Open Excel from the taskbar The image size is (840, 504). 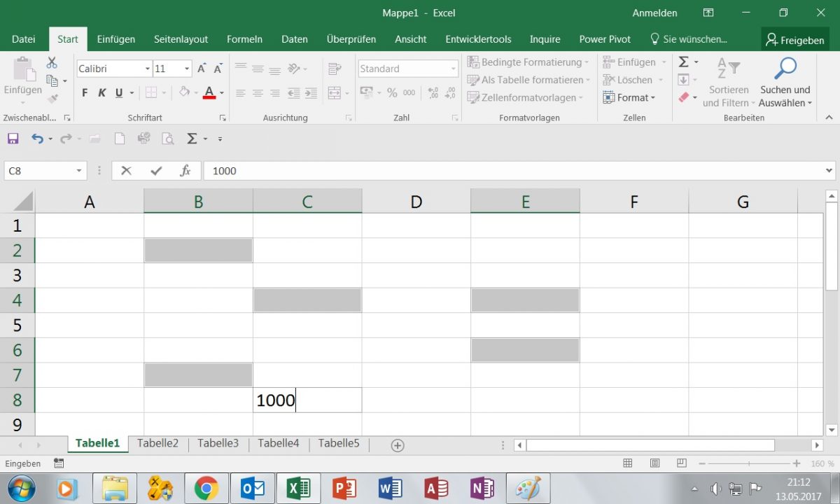tap(299, 488)
